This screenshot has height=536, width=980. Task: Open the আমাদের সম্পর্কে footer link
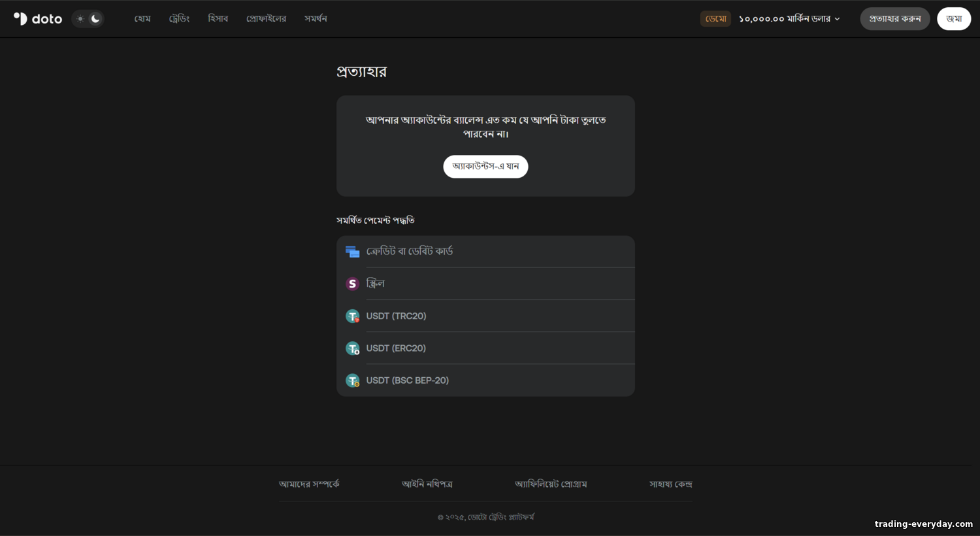point(309,484)
